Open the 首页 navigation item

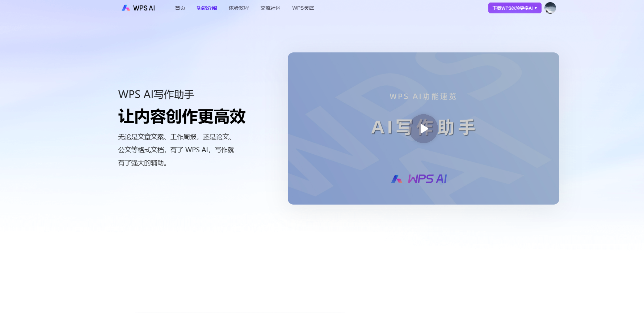pyautogui.click(x=180, y=8)
